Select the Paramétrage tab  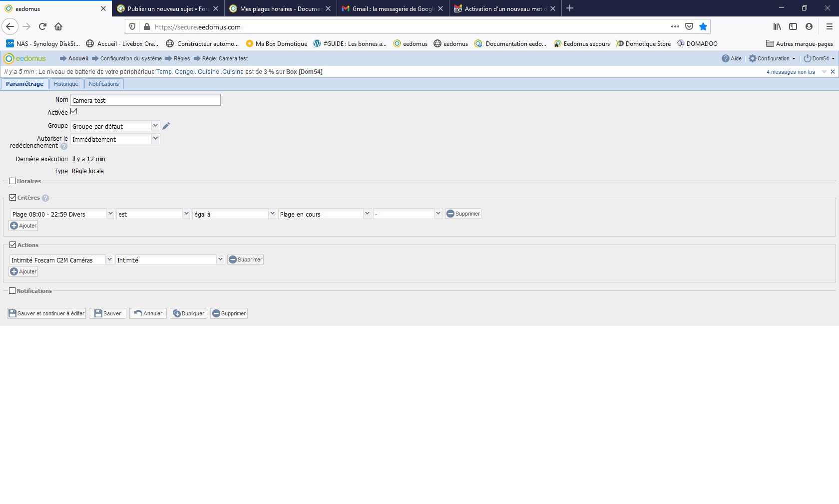(x=24, y=84)
